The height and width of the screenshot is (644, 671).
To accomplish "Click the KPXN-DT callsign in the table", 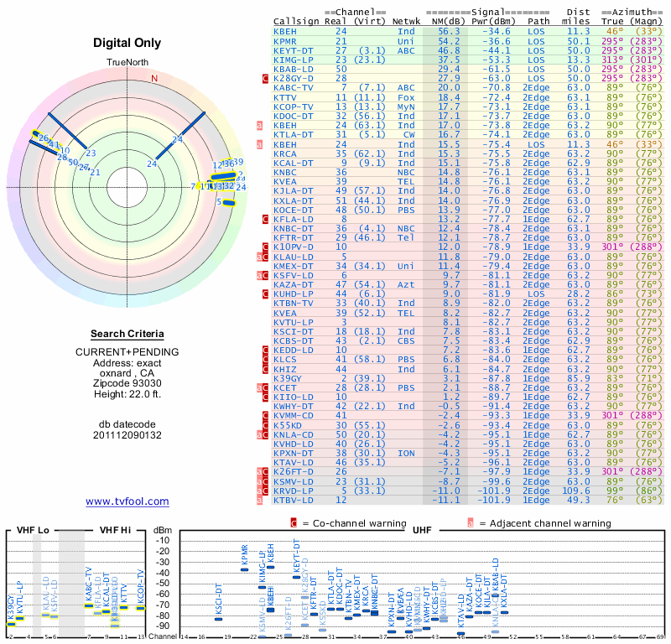I will [294, 453].
